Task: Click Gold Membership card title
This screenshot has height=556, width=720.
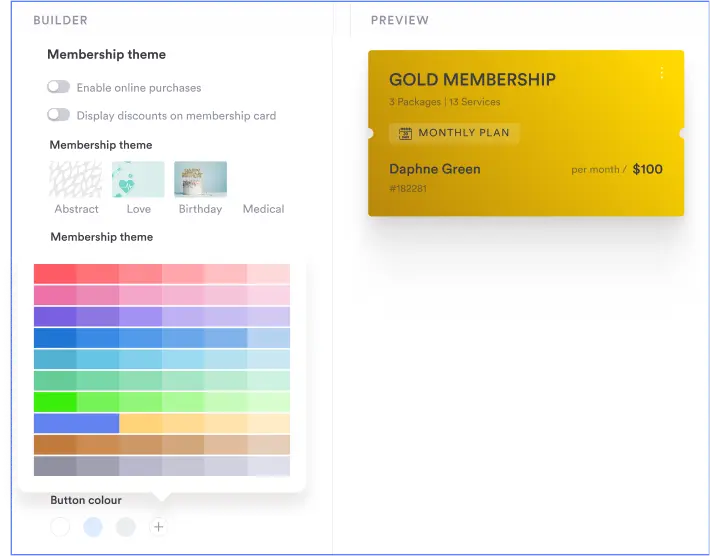Action: click(x=472, y=79)
